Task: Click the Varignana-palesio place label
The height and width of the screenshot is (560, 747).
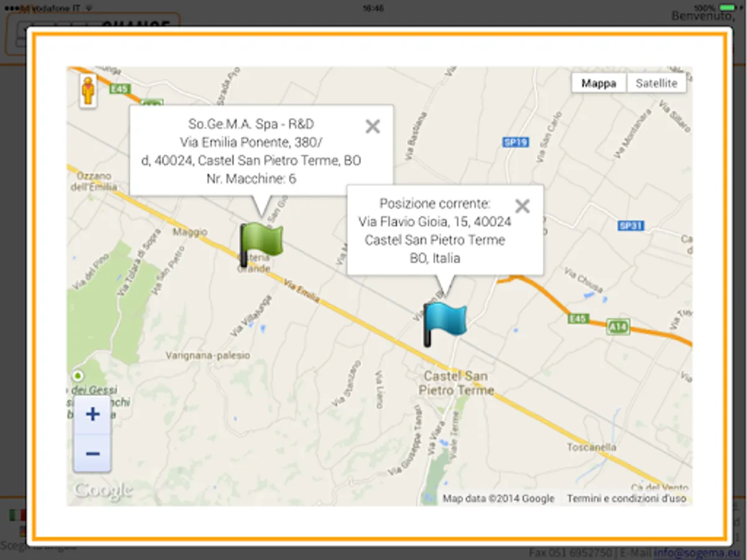Action: click(x=208, y=355)
